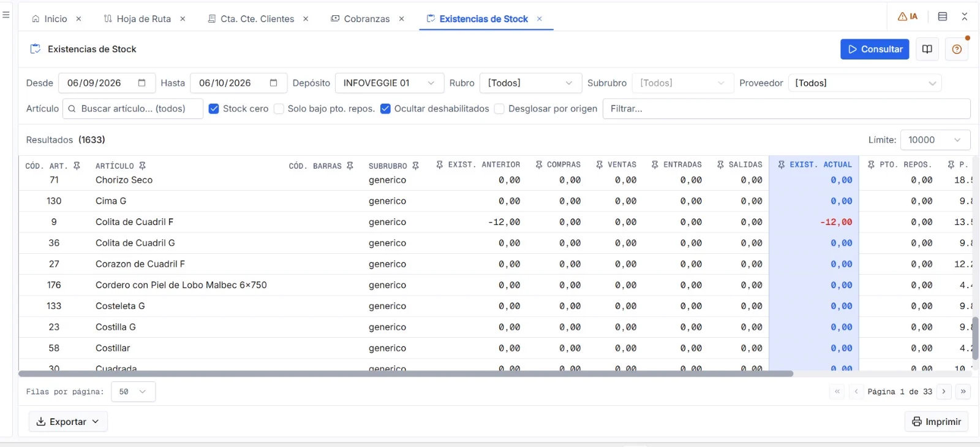This screenshot has width=980, height=447.
Task: Switch to the Hoja de Ruta tab
Action: tap(137, 19)
